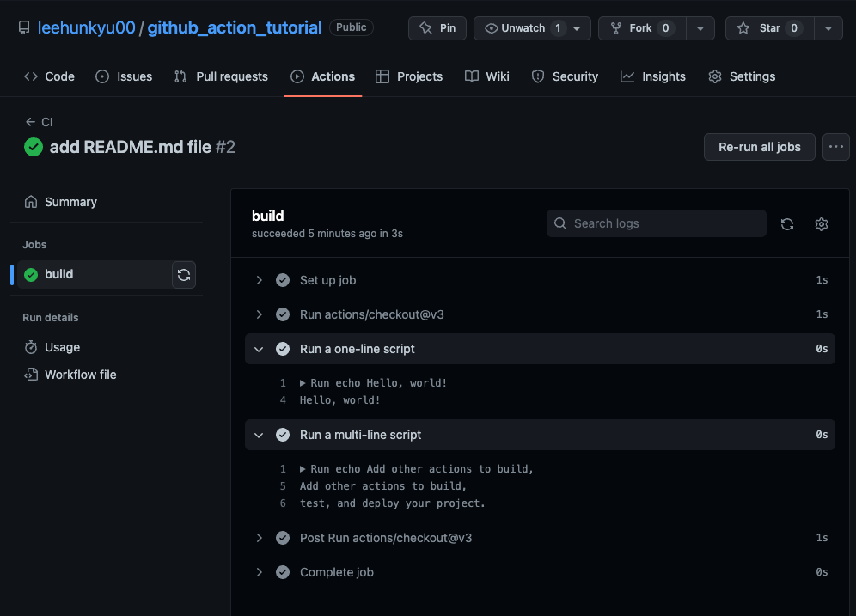The width and height of the screenshot is (856, 616).
Task: Click the Summary home icon
Action: 31,202
